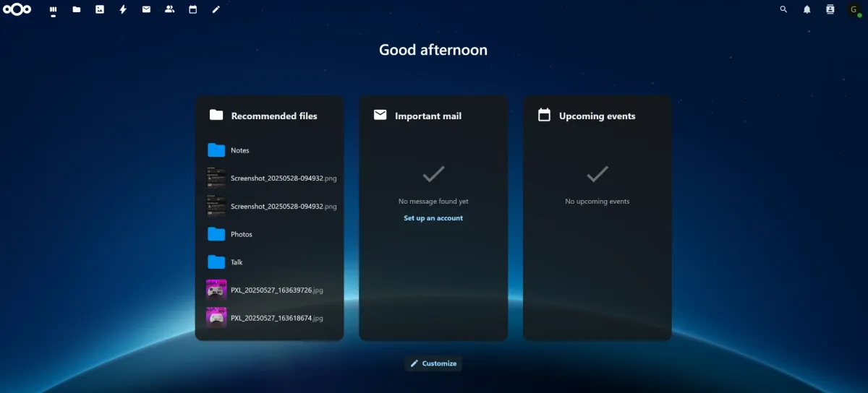This screenshot has height=393, width=868.
Task: Open the unified search magnifier
Action: [783, 9]
